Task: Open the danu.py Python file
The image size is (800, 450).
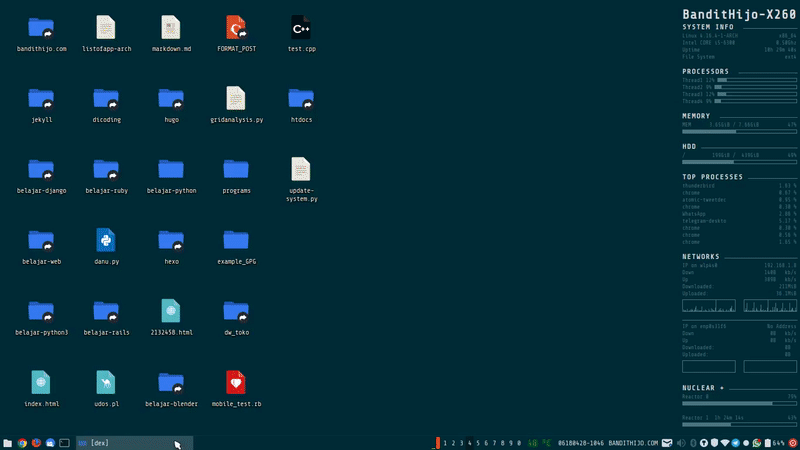Action: tap(106, 239)
